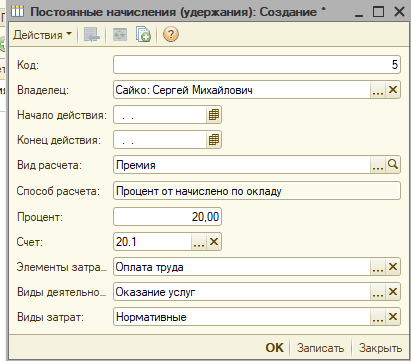Click the Способ расчета field
Screen dimensions: 411x361
click(257, 191)
